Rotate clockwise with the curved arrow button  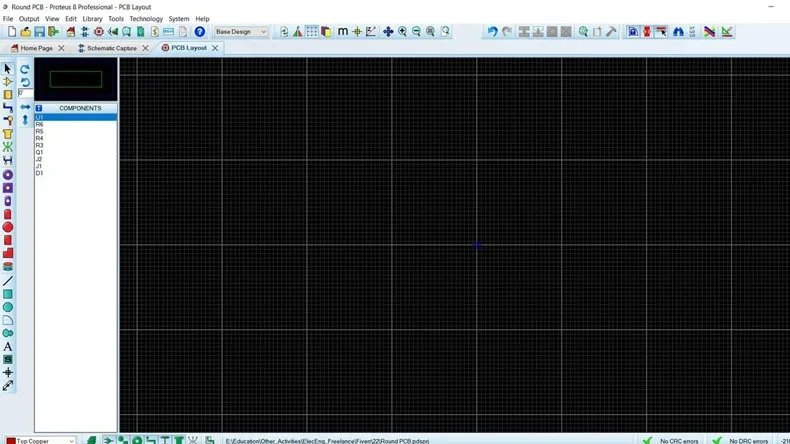tap(25, 69)
